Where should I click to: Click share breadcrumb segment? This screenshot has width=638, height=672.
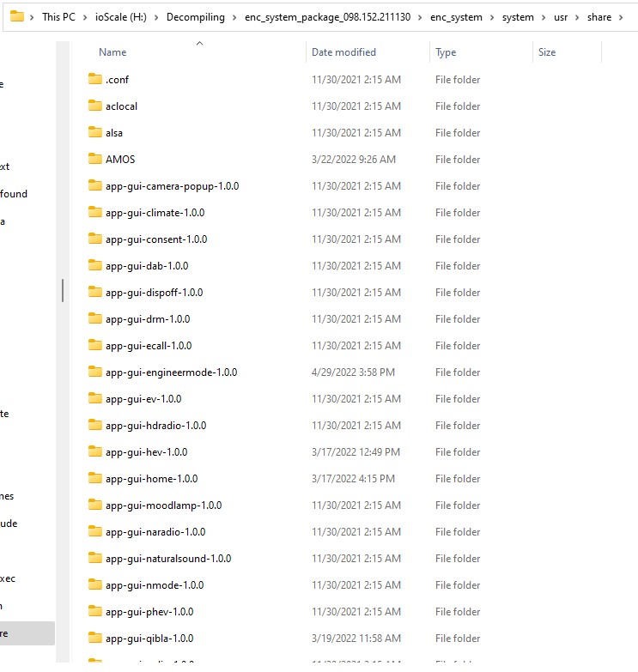coord(599,17)
